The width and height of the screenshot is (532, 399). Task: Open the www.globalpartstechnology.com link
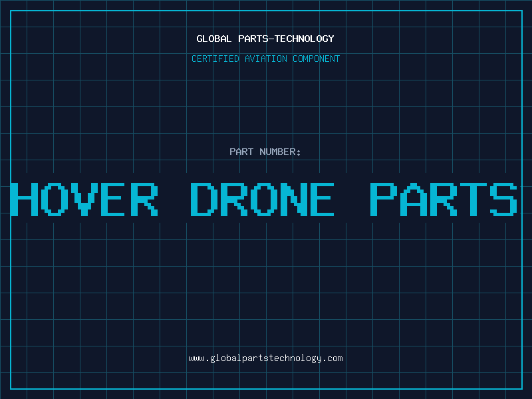click(x=265, y=358)
